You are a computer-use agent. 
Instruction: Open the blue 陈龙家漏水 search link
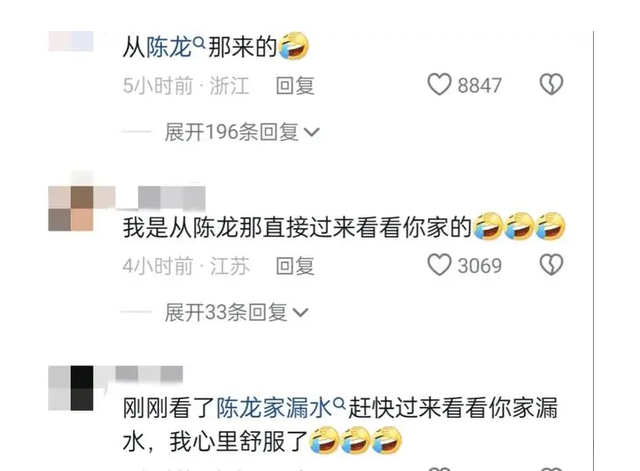(x=274, y=407)
